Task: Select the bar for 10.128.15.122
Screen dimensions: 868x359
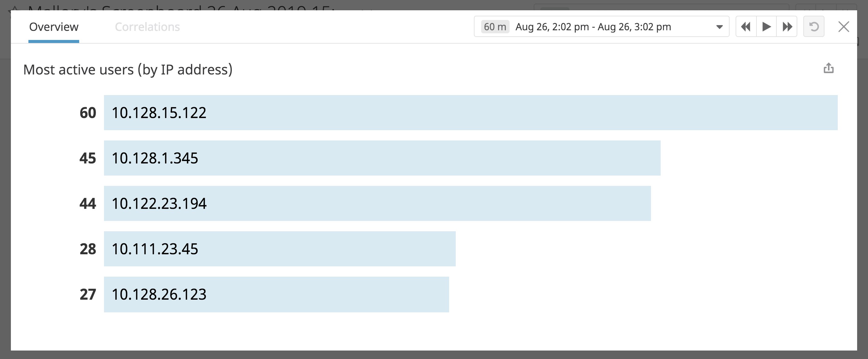Action: coord(470,113)
